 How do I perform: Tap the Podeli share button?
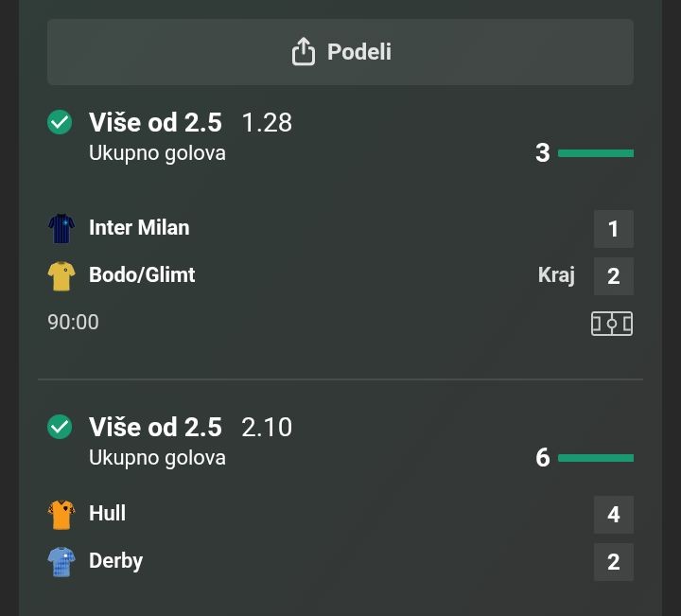click(340, 52)
